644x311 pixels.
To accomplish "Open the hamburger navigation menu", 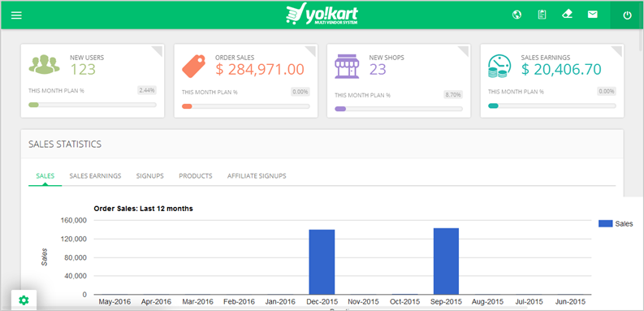I will point(16,15).
